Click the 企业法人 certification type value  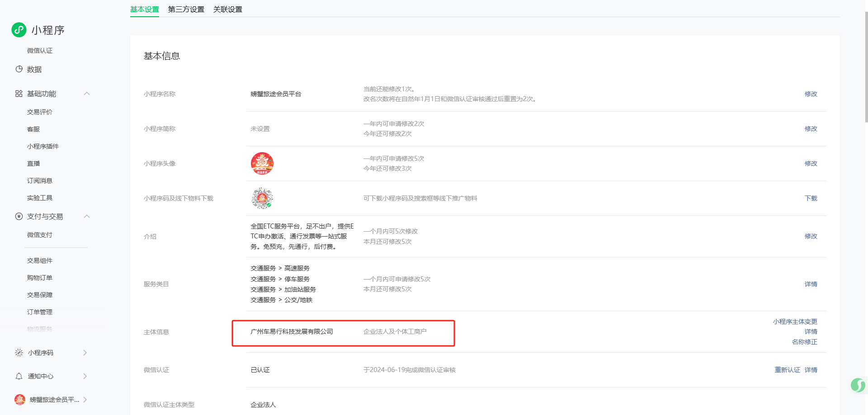[x=264, y=405]
